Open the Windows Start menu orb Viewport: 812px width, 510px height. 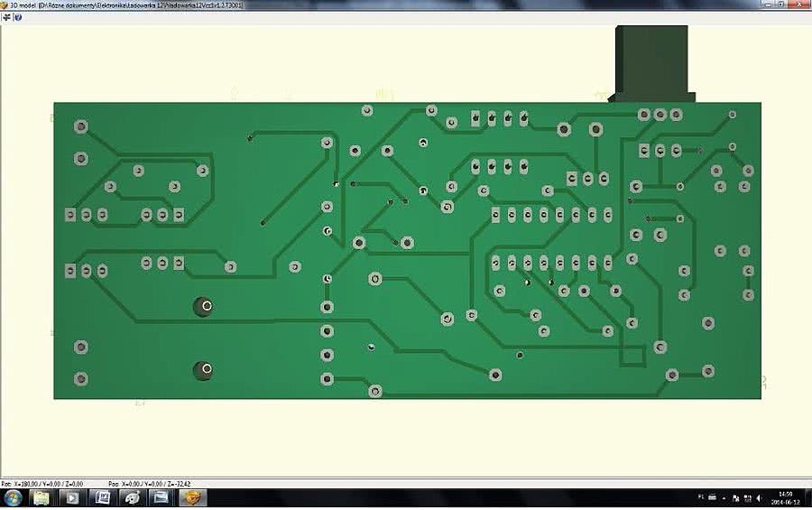tap(14, 497)
